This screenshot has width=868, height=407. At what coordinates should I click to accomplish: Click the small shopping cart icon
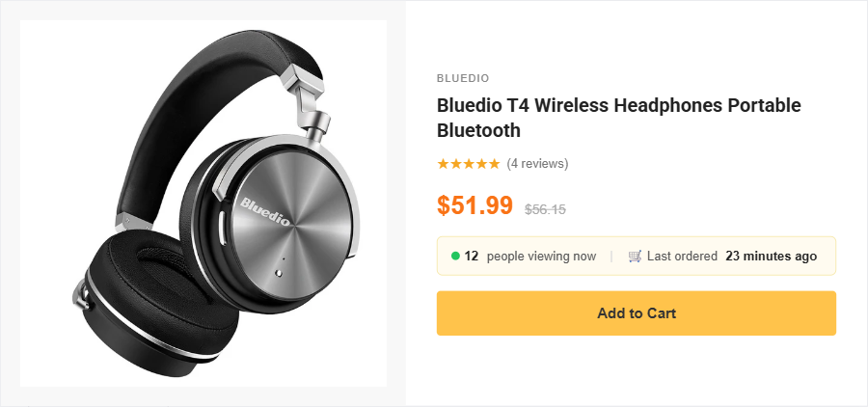pyautogui.click(x=635, y=257)
